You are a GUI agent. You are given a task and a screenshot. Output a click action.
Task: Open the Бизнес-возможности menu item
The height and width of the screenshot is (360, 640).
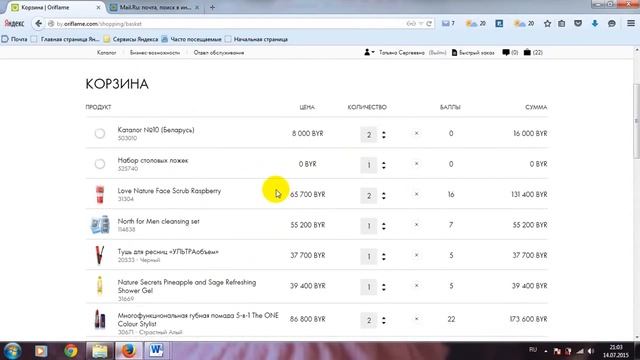pos(155,52)
